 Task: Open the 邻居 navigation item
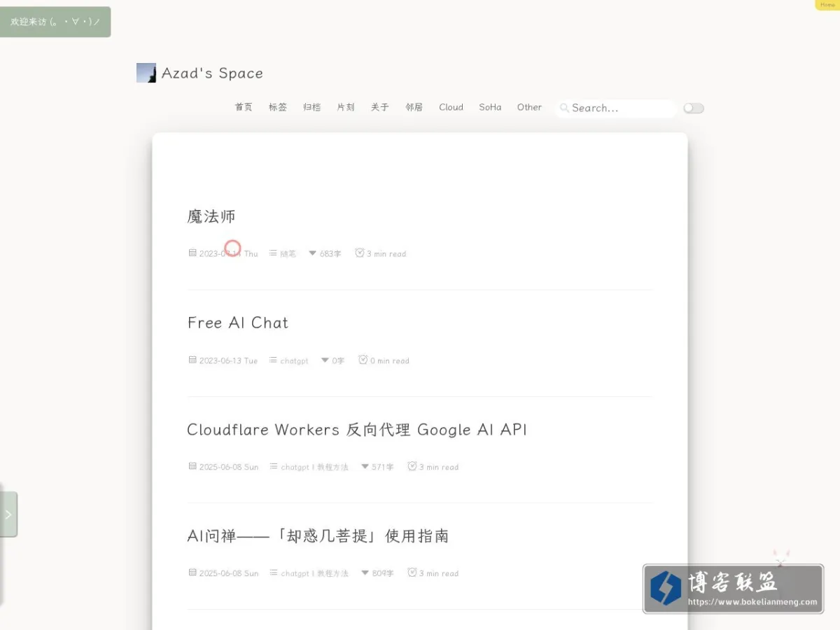coord(414,107)
